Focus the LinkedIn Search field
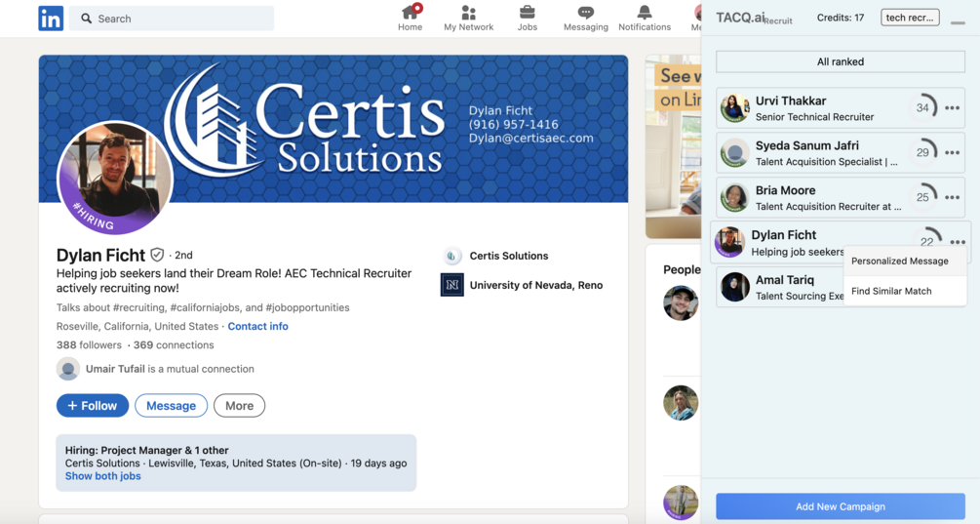The width and height of the screenshot is (980, 524). point(172,19)
